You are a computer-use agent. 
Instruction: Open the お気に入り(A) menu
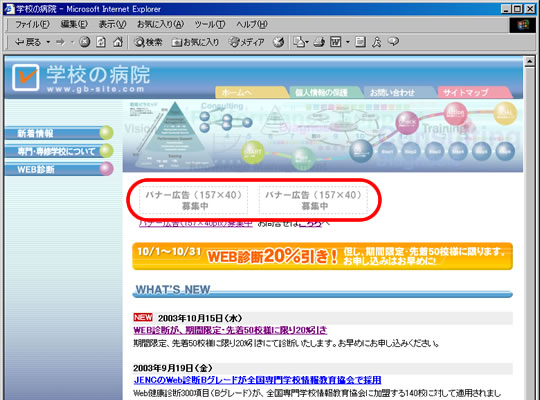coord(160,24)
